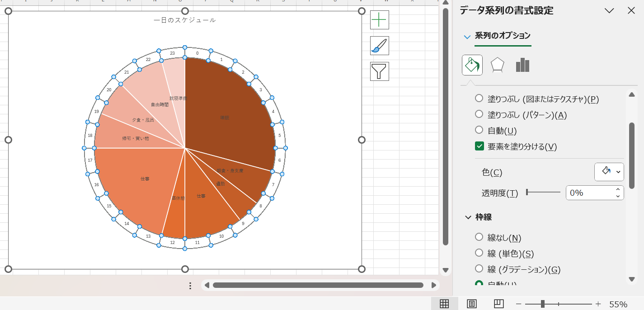Open the 色 fill color dropdown
Image resolution: width=644 pixels, height=310 pixels.
point(609,172)
